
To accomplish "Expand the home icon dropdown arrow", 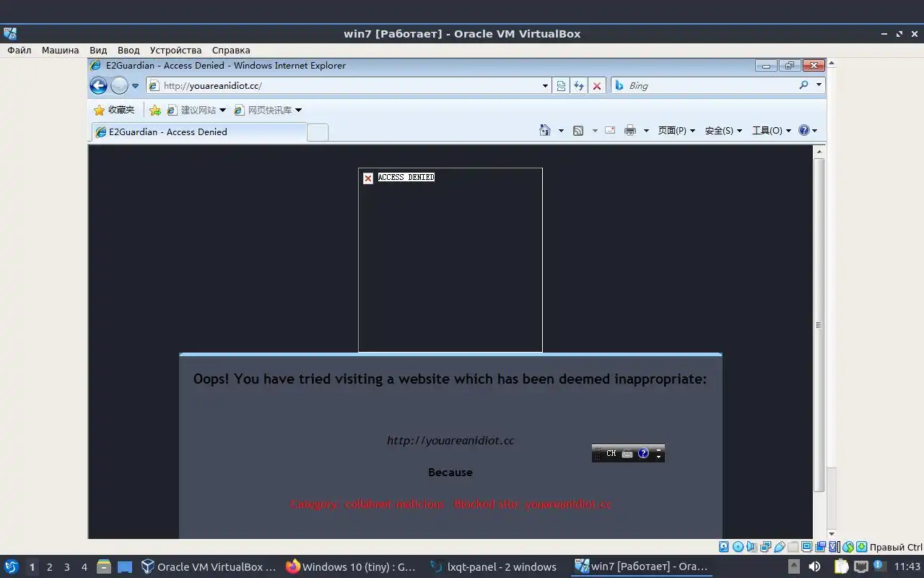I will point(561,131).
